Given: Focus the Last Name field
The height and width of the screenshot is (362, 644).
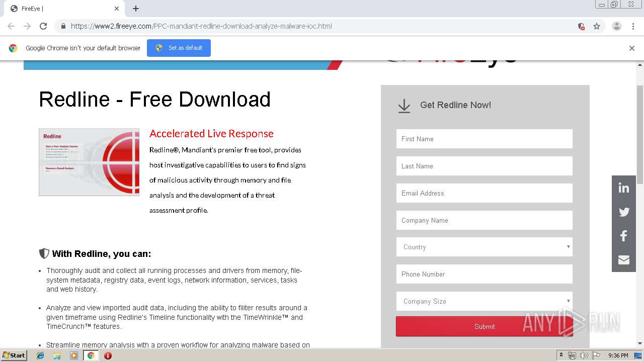Looking at the screenshot, I should pos(484,166).
